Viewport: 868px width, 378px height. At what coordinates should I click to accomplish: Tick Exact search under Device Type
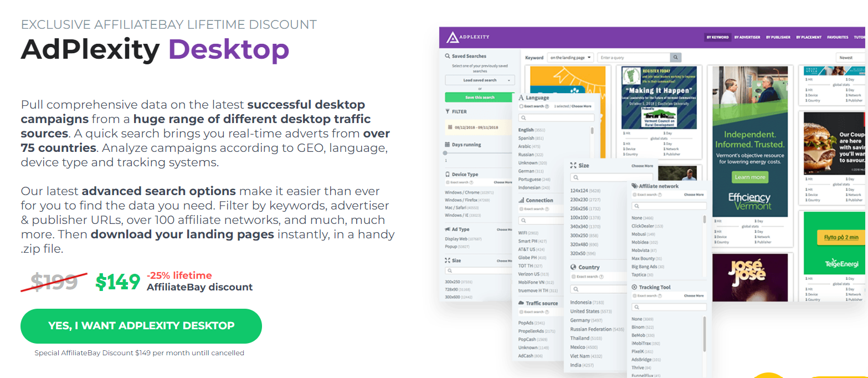448,182
